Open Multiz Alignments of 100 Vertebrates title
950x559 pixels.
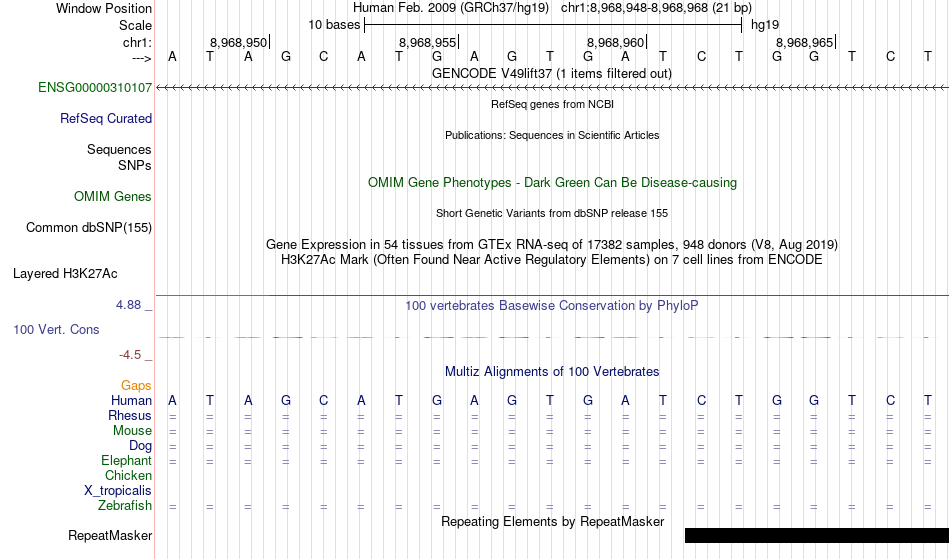tap(552, 372)
